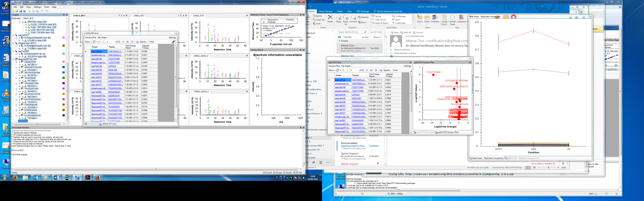
Task: Open the Replicates dropdown in Targets panel
Action: pyautogui.click(x=67, y=18)
